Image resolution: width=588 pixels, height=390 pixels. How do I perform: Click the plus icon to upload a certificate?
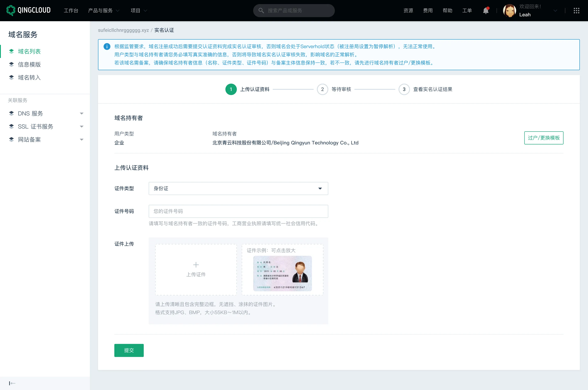pos(196,265)
